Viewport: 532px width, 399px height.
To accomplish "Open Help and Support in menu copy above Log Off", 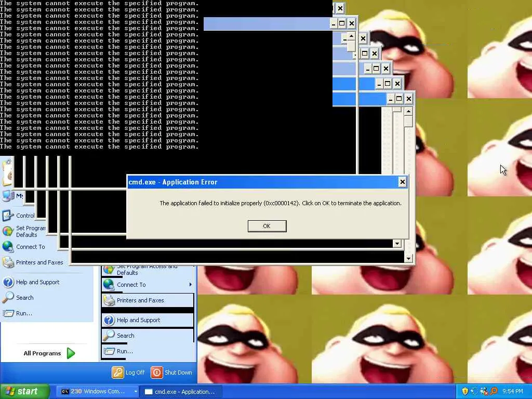I will [148, 320].
